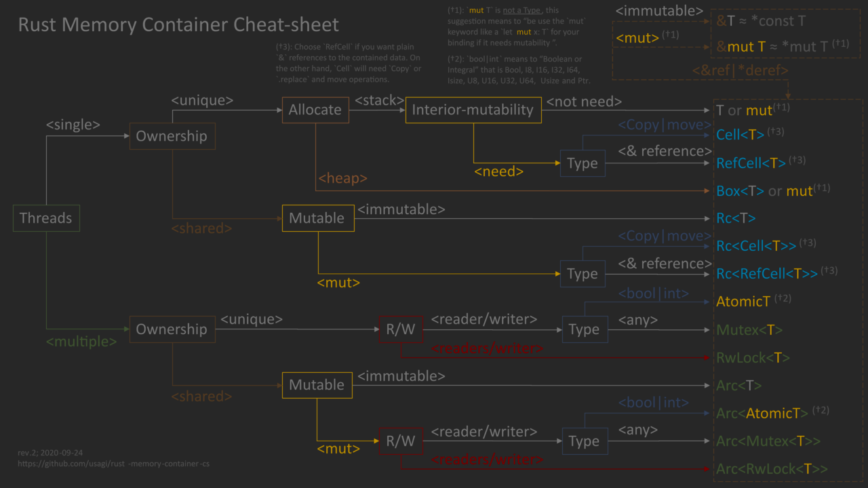Click the orange <heap> branch label
Screen dimensions: 868x488
click(342, 178)
